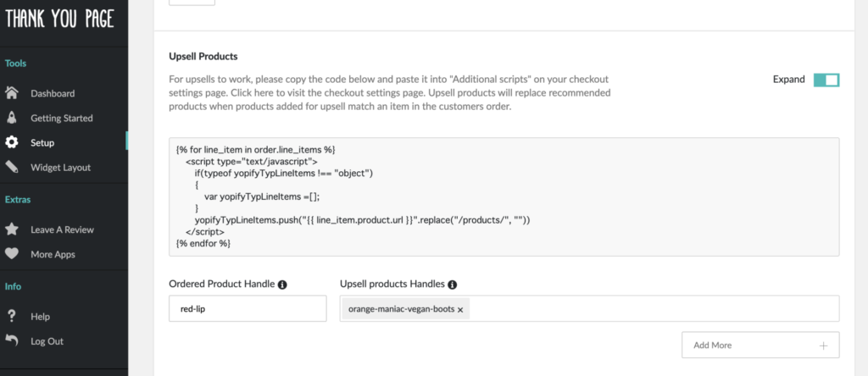
Task: Click the '</script>' code line
Action: tap(205, 232)
